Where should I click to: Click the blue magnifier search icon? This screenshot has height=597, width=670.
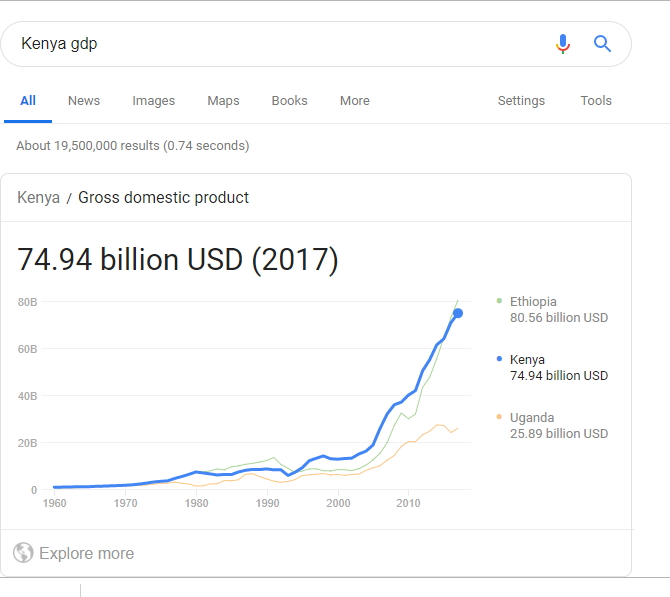(x=602, y=44)
